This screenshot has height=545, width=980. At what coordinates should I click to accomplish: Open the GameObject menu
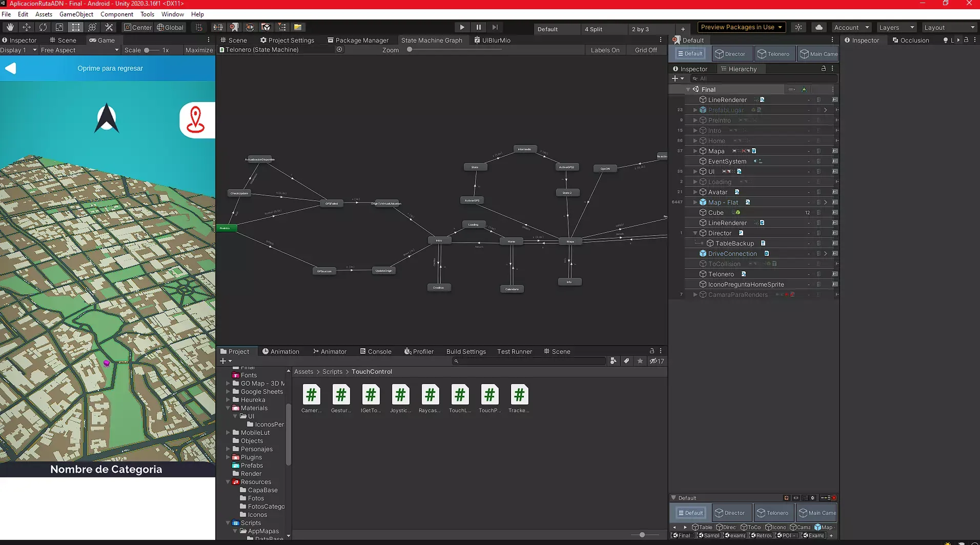pyautogui.click(x=76, y=14)
